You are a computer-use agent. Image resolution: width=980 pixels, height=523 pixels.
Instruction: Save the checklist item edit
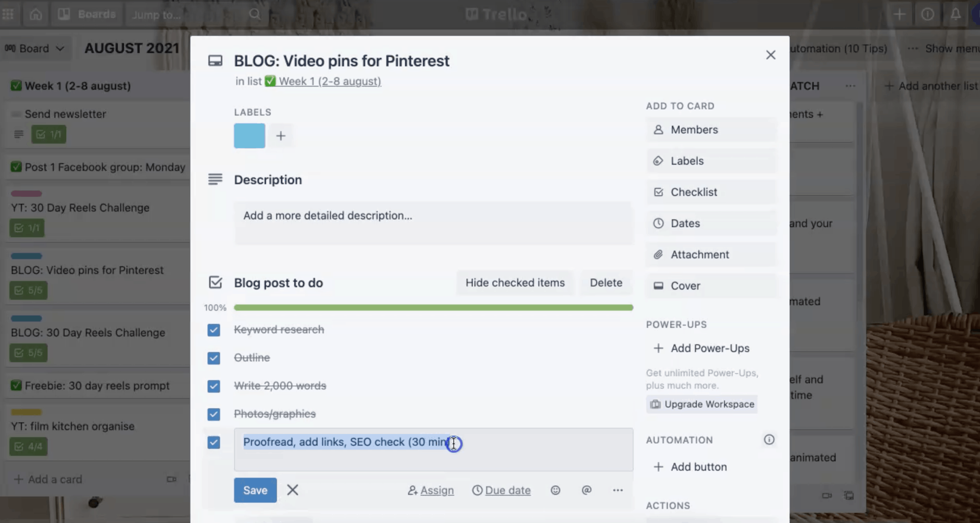(x=256, y=490)
